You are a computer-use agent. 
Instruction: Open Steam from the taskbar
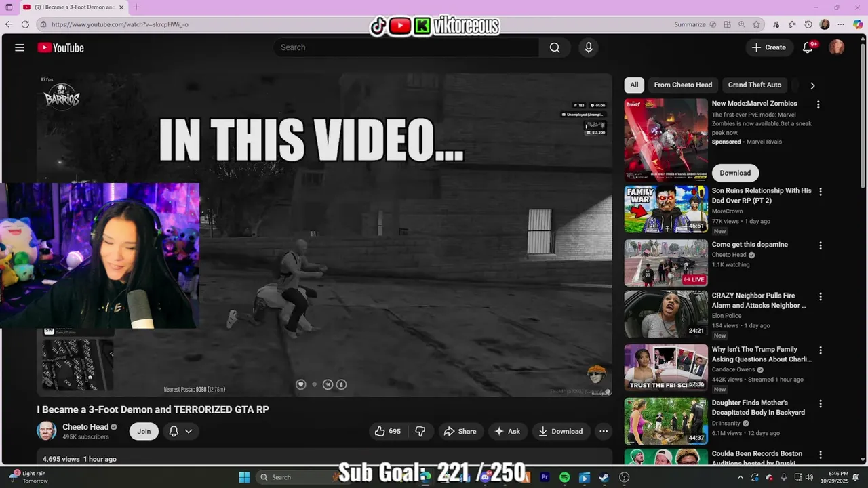tap(604, 477)
